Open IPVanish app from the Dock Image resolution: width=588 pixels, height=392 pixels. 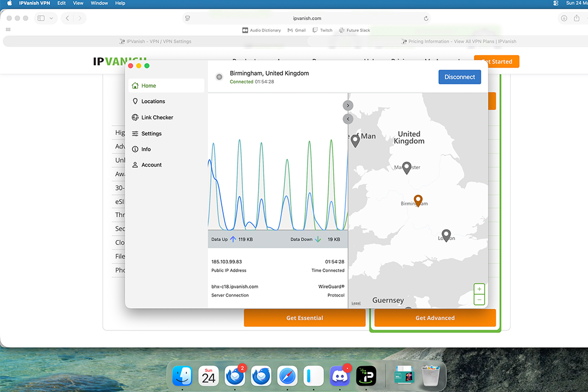[x=366, y=376]
